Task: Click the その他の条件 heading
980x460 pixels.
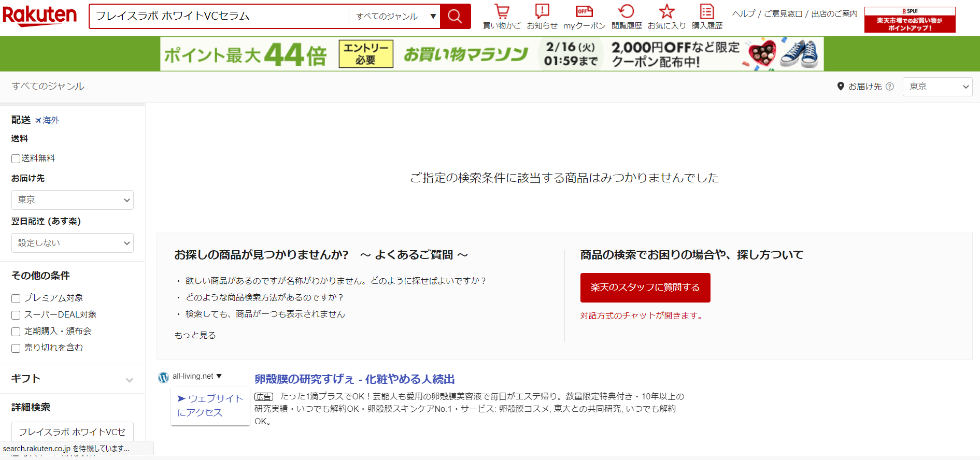Action: click(x=40, y=276)
